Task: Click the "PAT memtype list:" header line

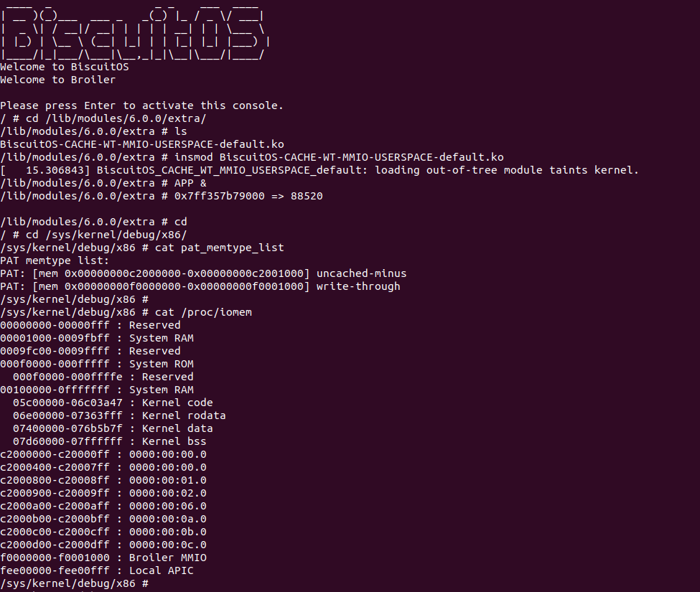Action: click(x=55, y=260)
